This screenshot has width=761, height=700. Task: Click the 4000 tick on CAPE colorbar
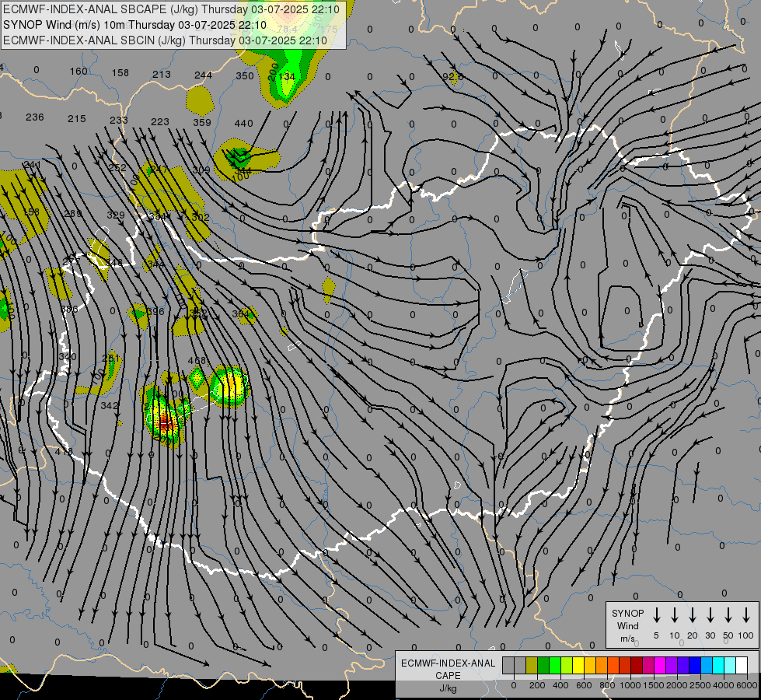click(723, 685)
